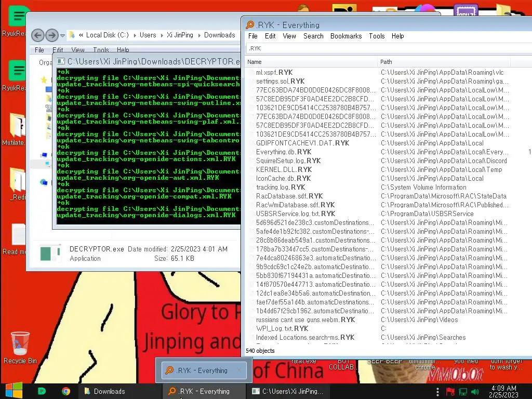Click the network tray icon
The image size is (532, 399).
pyautogui.click(x=463, y=392)
